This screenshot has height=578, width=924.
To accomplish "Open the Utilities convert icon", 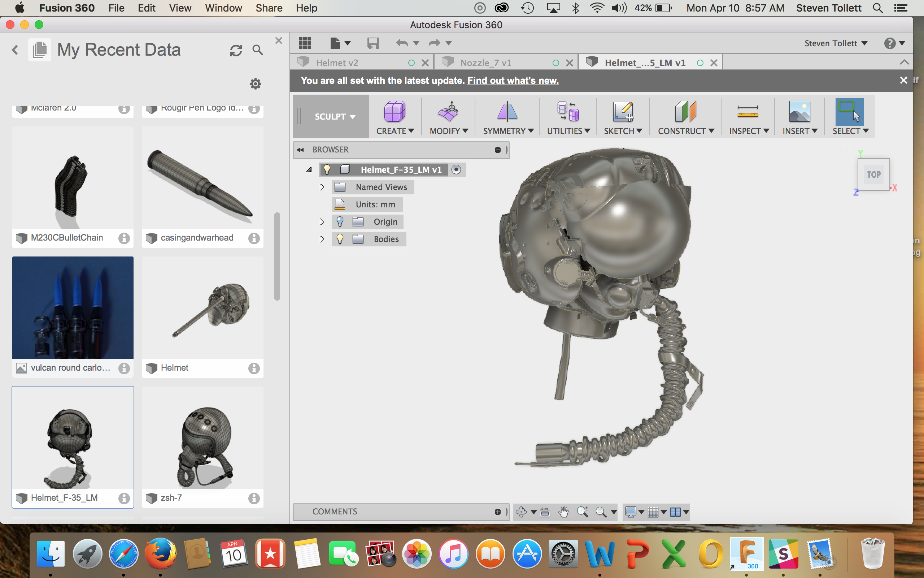I will point(568,112).
